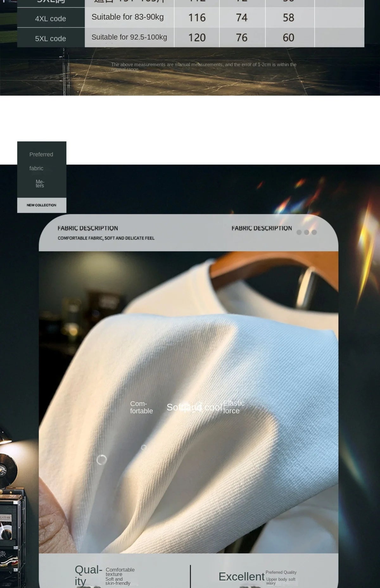380x588 pixels.
Task: Click the left 'FABRIC DESCRIPTION' heading
Action: 88,228
